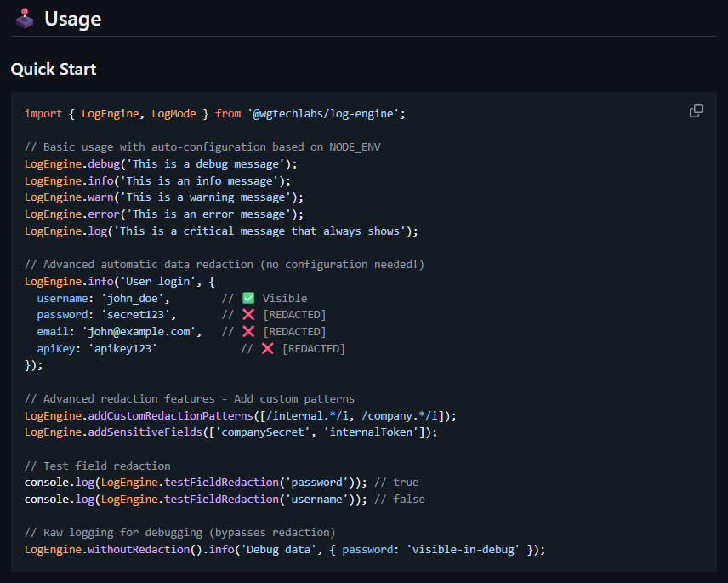Click the addSensitiveFields call
This screenshot has height=583, width=728.
[x=230, y=432]
